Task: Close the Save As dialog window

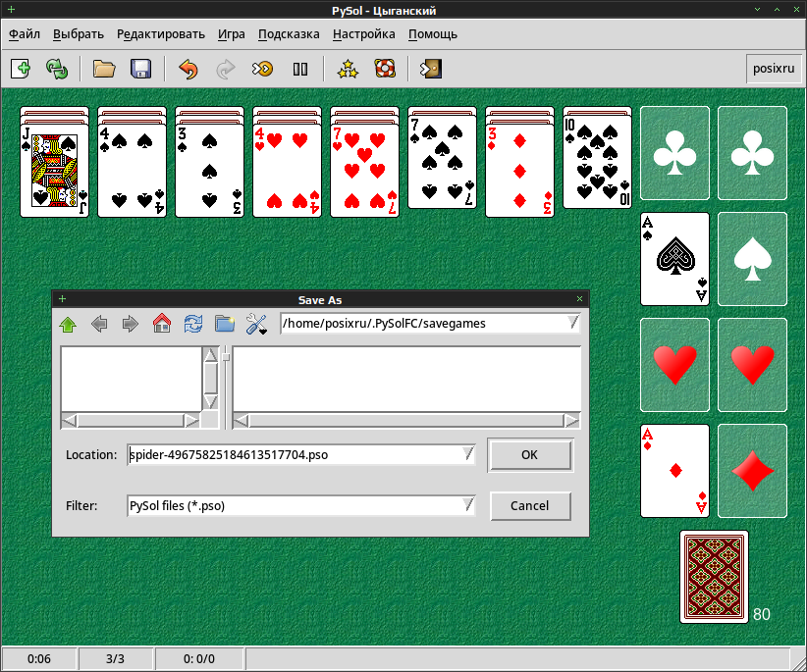Action: click(x=579, y=299)
